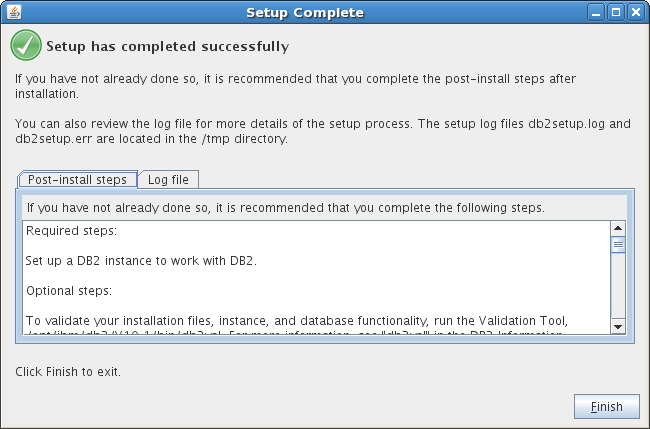
Task: Click the green success checkmark icon
Action: coord(26,45)
